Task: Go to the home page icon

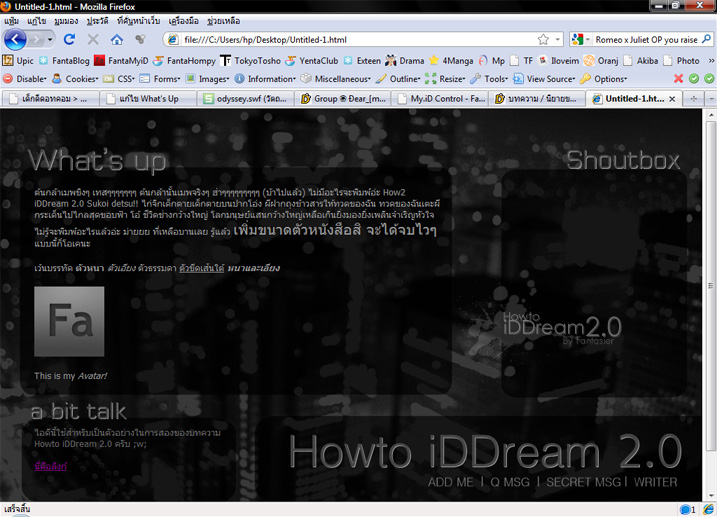Action: pos(117,40)
